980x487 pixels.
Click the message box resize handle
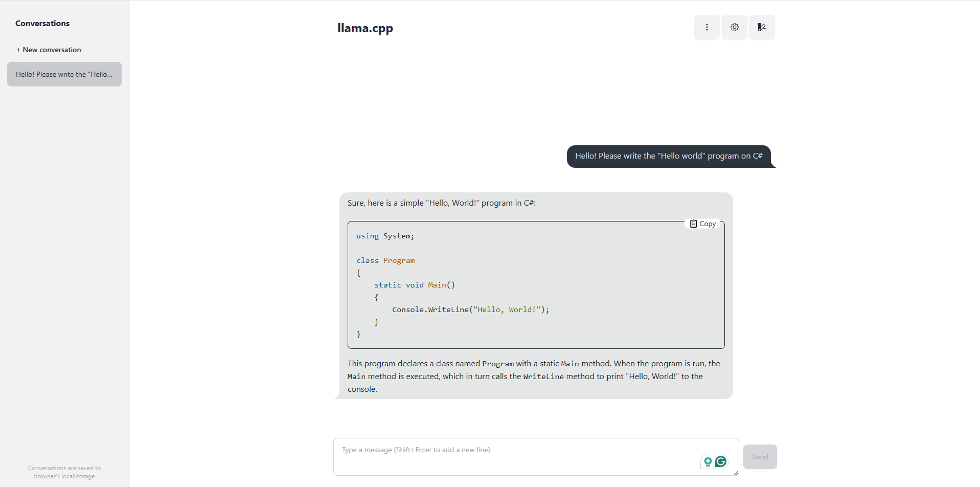[x=736, y=473]
